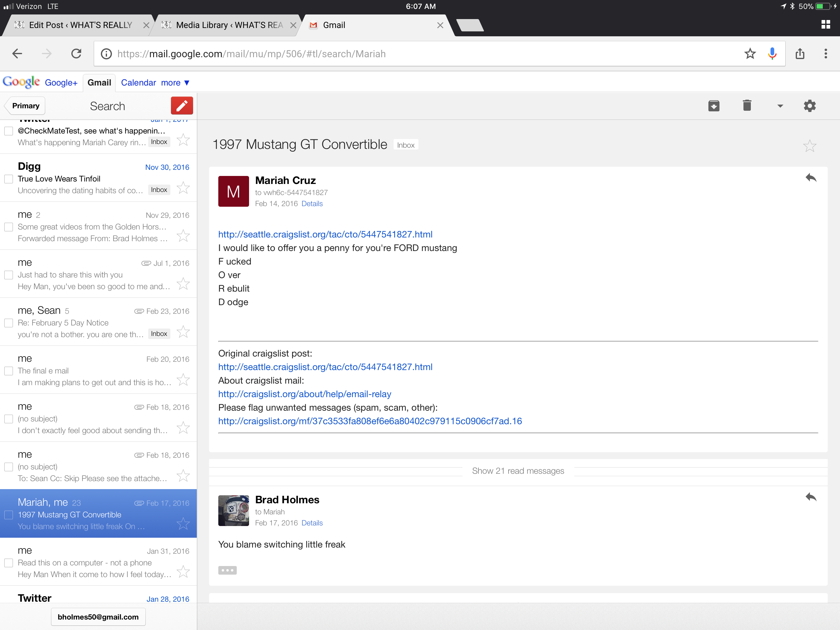Click the bholmes50@gmail.com account button
The image size is (840, 630).
point(98,616)
